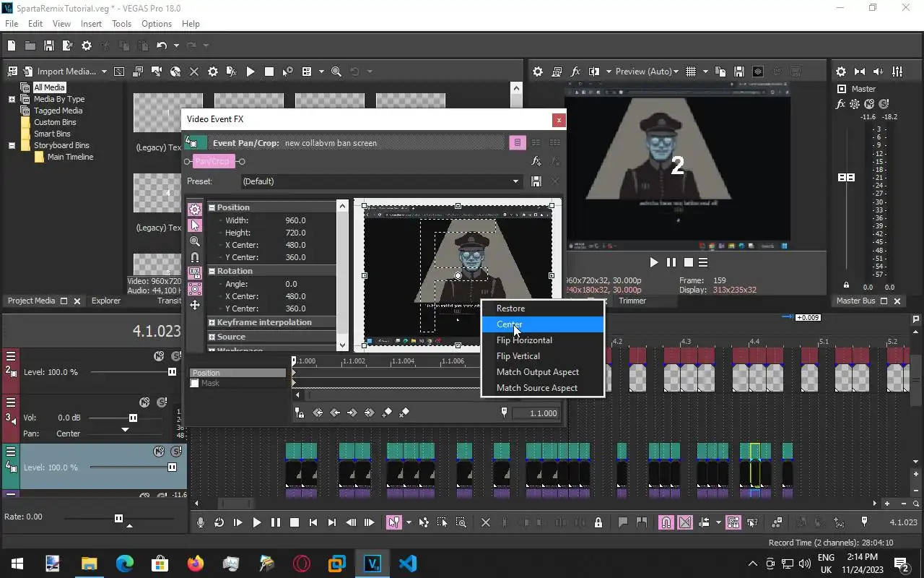The width and height of the screenshot is (924, 578).
Task: Open project Properties gear in top toolbar
Action: tap(87, 46)
